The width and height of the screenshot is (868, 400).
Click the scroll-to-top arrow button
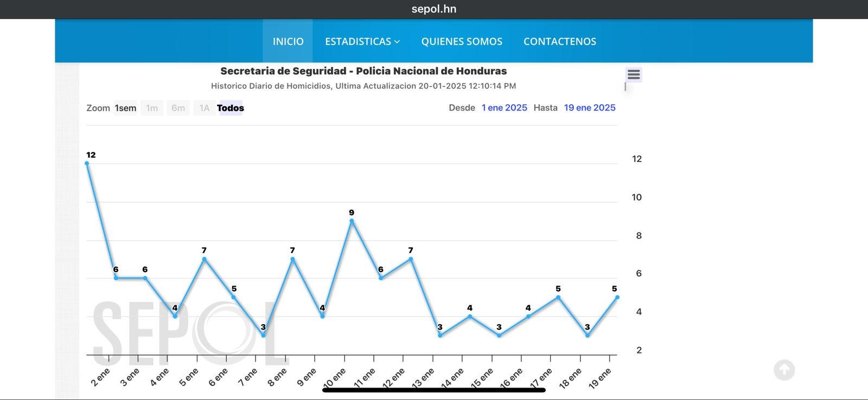[x=784, y=370]
